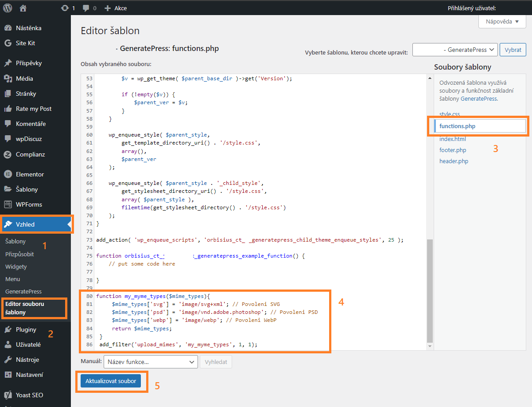This screenshot has width=532, height=407.
Task: Open header.php in theme files
Action: click(454, 161)
